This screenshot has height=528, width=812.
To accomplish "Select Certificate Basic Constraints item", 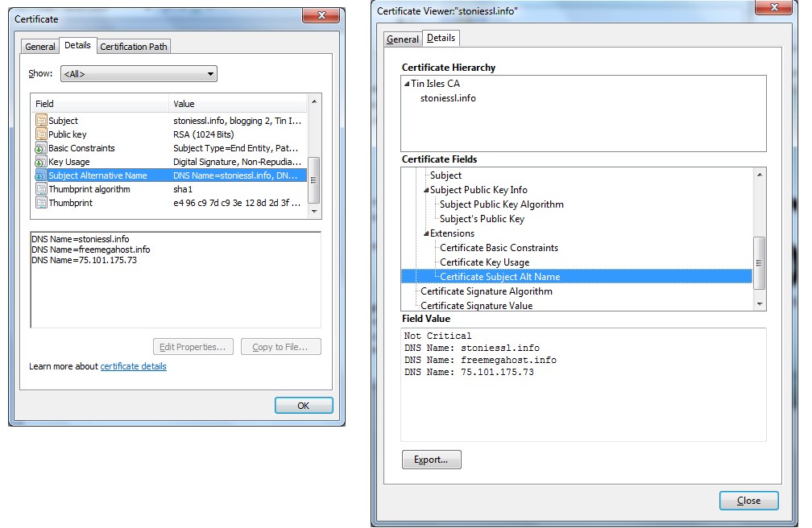I will [x=499, y=247].
